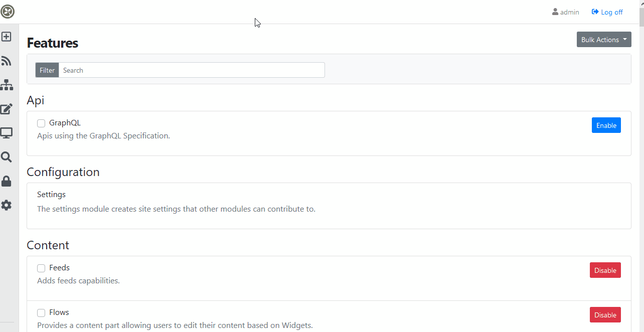Check the GraphQL feature checkbox
The image size is (644, 332).
41,123
